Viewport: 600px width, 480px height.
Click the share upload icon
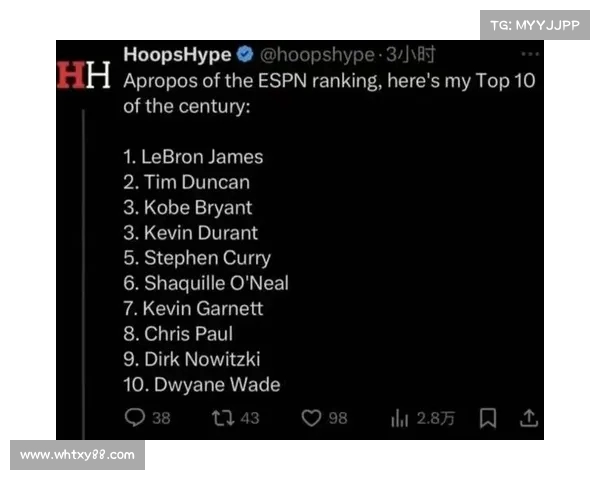[x=530, y=418]
